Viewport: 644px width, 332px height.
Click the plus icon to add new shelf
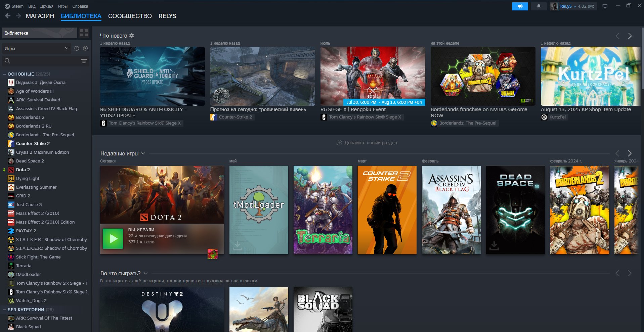point(339,143)
